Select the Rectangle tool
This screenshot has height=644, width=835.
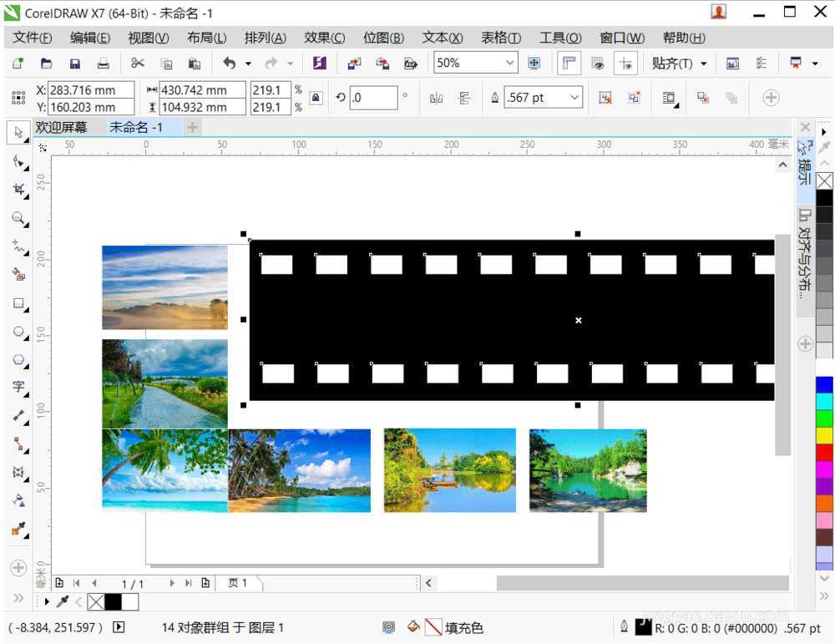(x=18, y=303)
